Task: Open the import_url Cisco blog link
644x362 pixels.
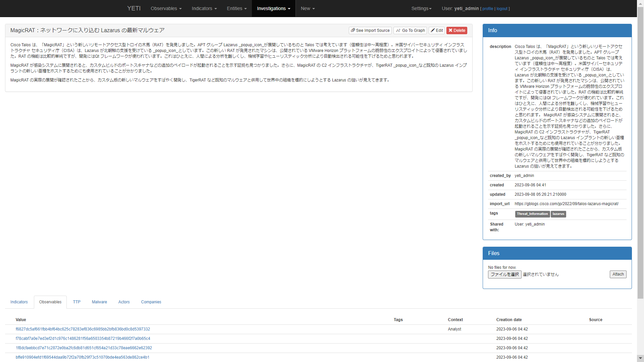Action: tap(567, 204)
